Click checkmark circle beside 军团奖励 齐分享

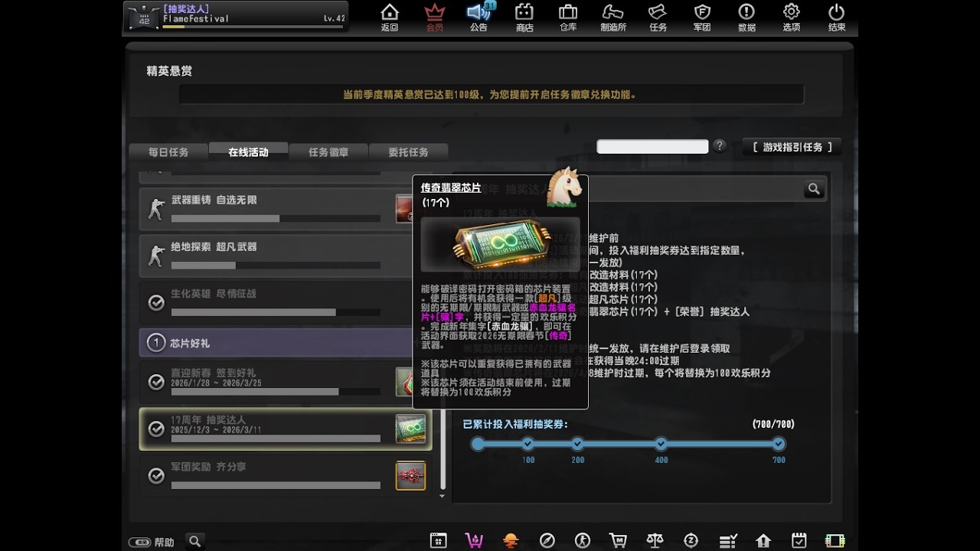coord(156,476)
